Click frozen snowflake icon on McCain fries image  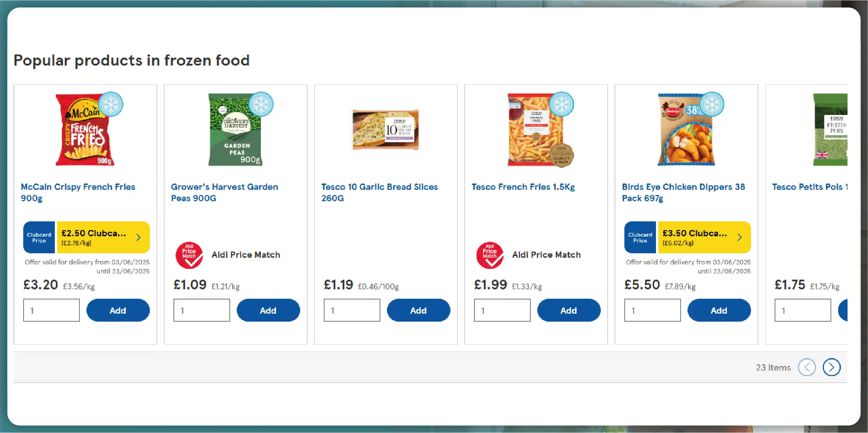click(110, 104)
